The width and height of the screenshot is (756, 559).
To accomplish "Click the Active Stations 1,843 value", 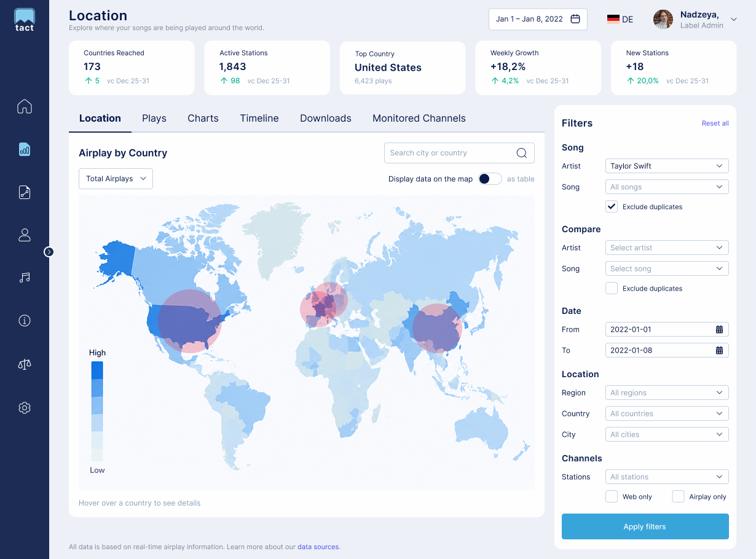I will [233, 66].
